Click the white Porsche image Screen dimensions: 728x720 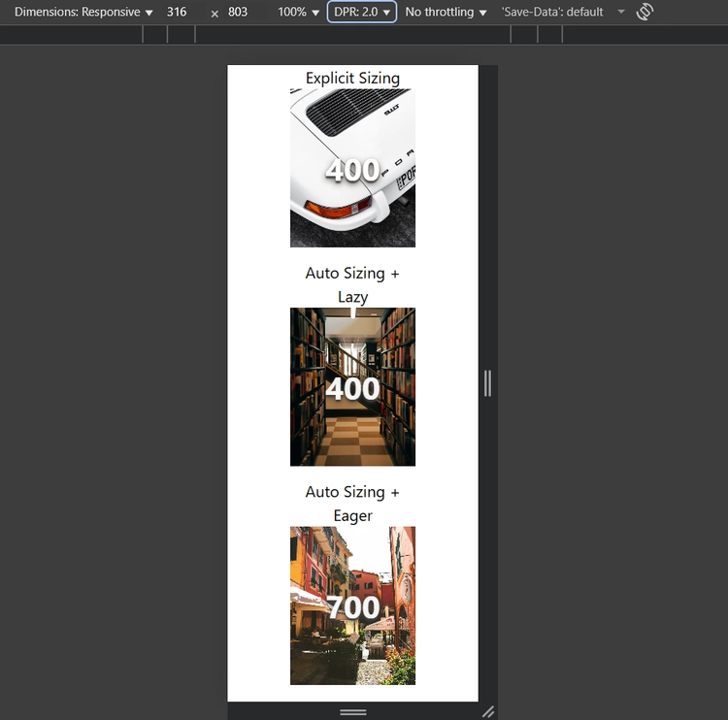point(352,168)
